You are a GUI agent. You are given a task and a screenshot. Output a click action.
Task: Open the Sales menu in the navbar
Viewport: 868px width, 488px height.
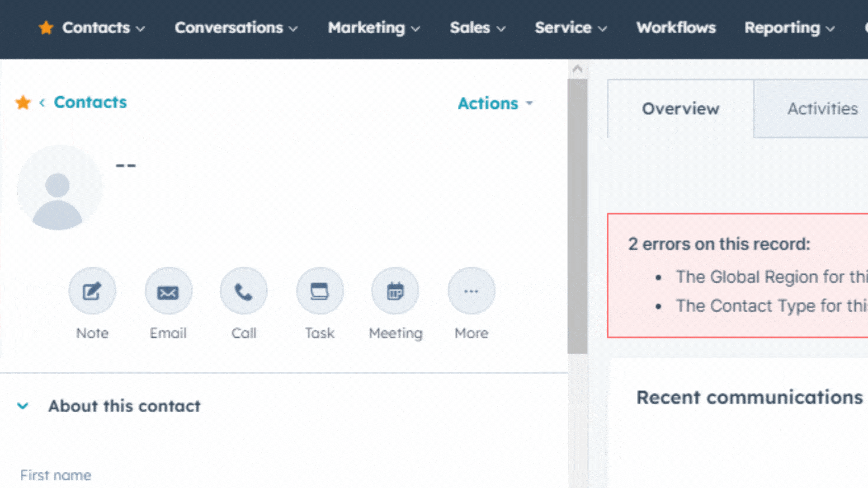point(477,28)
